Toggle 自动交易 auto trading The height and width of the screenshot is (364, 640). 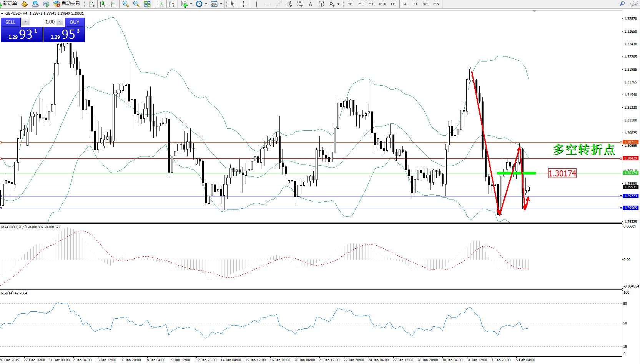pos(67,4)
